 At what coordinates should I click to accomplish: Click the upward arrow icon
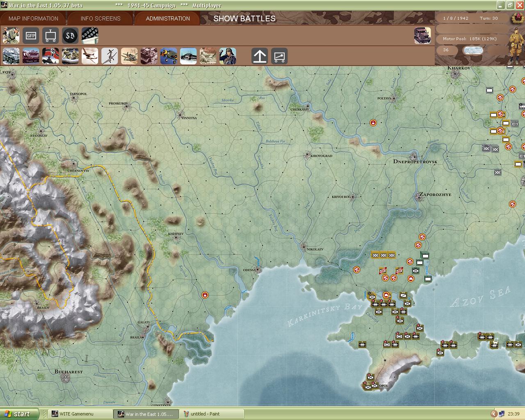pos(260,56)
